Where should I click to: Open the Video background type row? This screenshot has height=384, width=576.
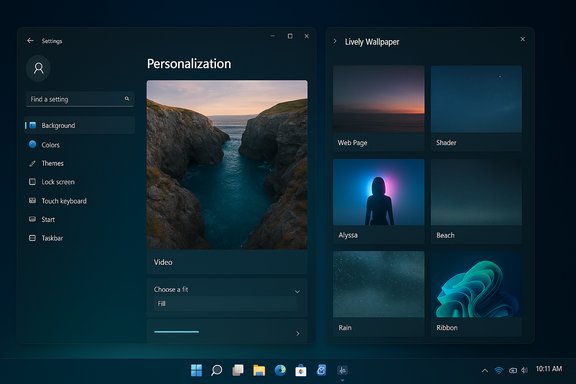pos(227,262)
